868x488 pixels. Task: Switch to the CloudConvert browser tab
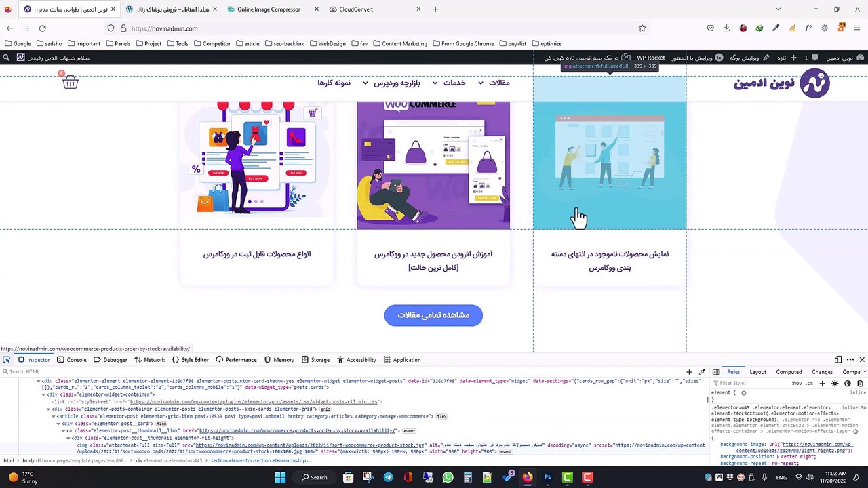tap(374, 9)
